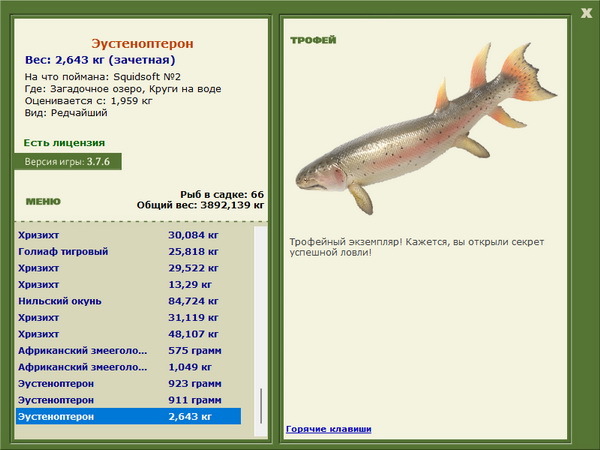The height and width of the screenshot is (450, 600).
Task: Select Нильский окунь 84,724 кг row
Action: 129,301
